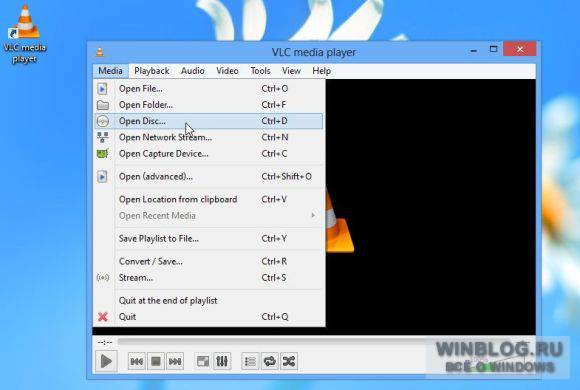
Task: Show extended settings equalizer button
Action: [222, 361]
